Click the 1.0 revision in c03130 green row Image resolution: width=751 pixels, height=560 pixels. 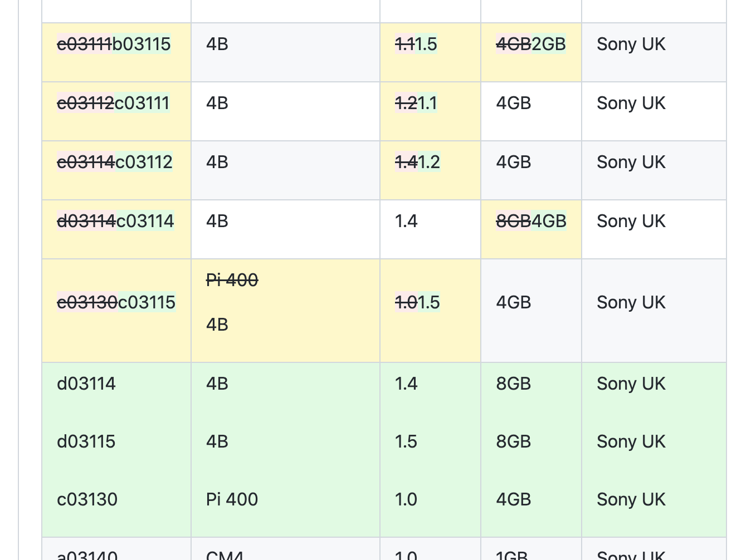[x=406, y=499]
